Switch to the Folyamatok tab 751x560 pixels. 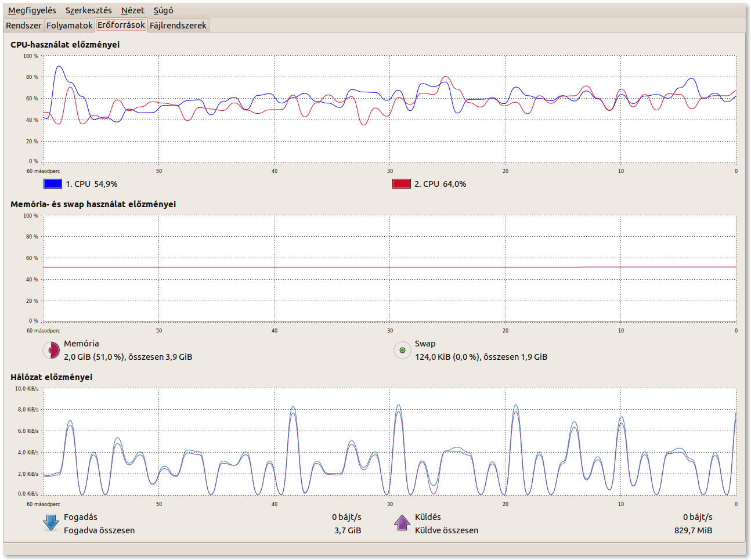[69, 26]
